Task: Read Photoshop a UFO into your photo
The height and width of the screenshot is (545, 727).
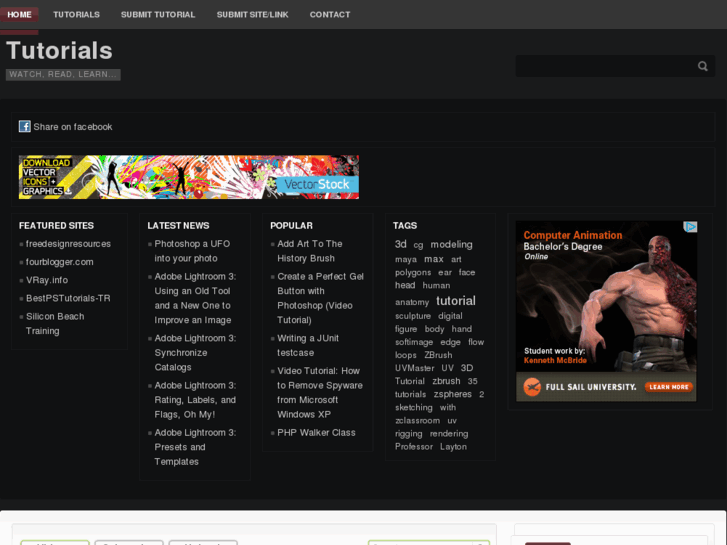Action: (x=192, y=251)
